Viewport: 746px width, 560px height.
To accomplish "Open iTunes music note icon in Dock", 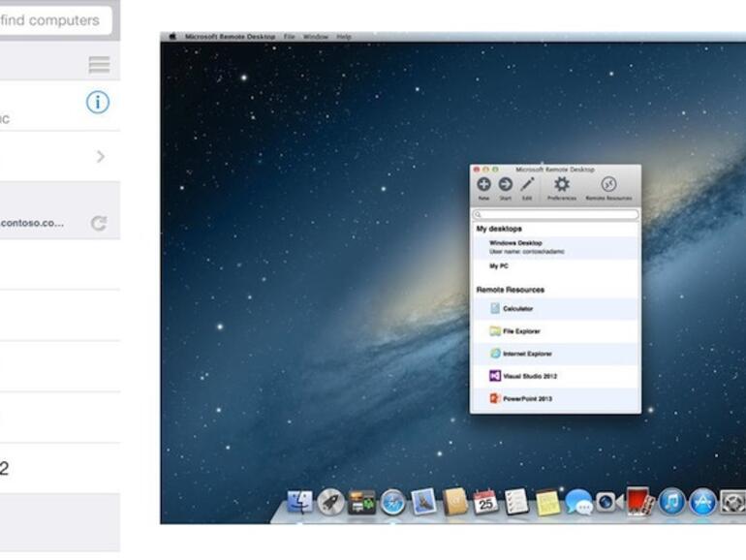I will (671, 503).
